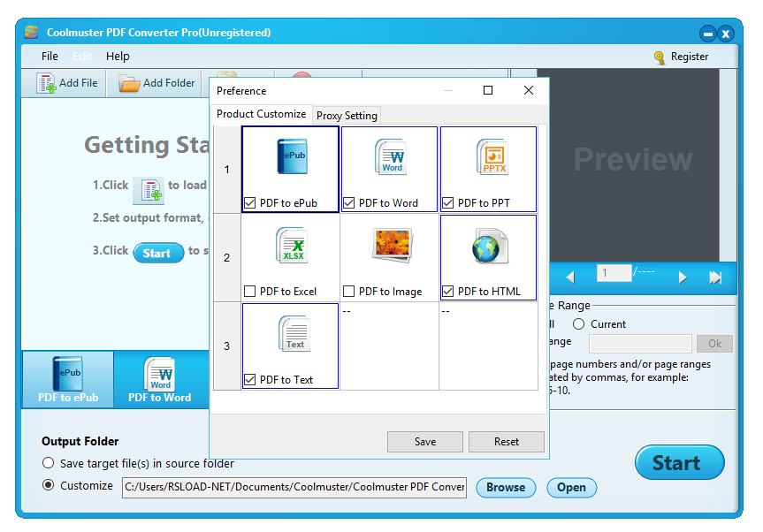
Task: Click the output folder path field
Action: tap(294, 487)
